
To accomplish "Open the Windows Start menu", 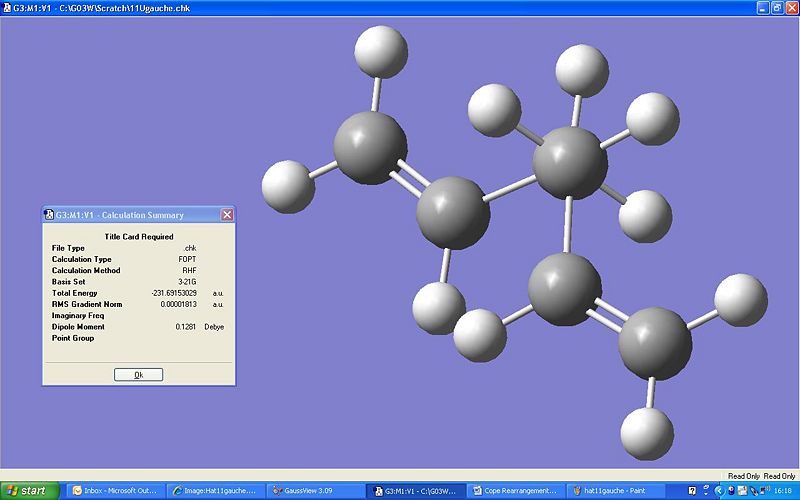I will click(28, 491).
